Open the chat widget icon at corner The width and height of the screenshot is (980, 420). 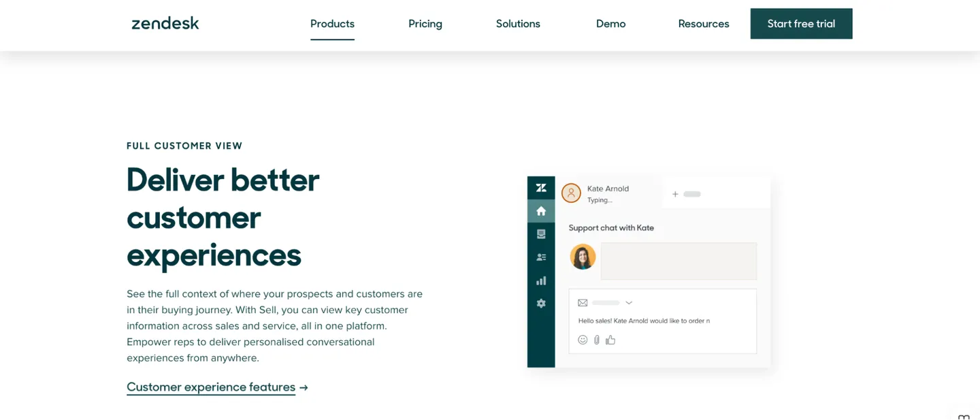tap(964, 415)
